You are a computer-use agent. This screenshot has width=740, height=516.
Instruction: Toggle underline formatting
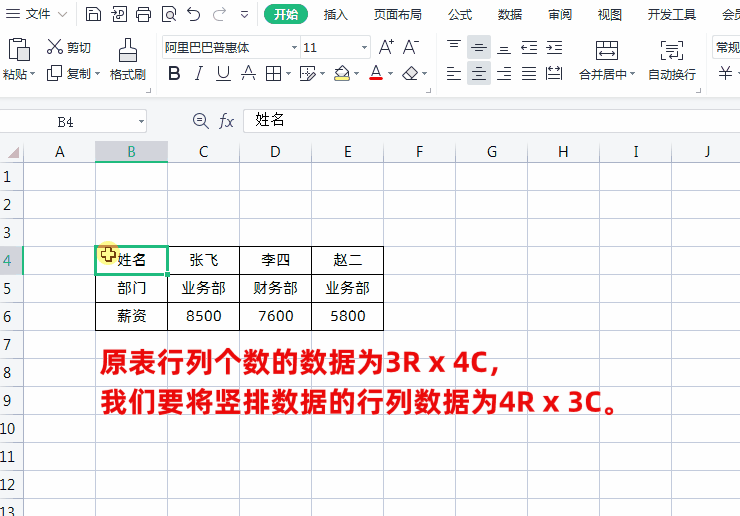pos(223,74)
